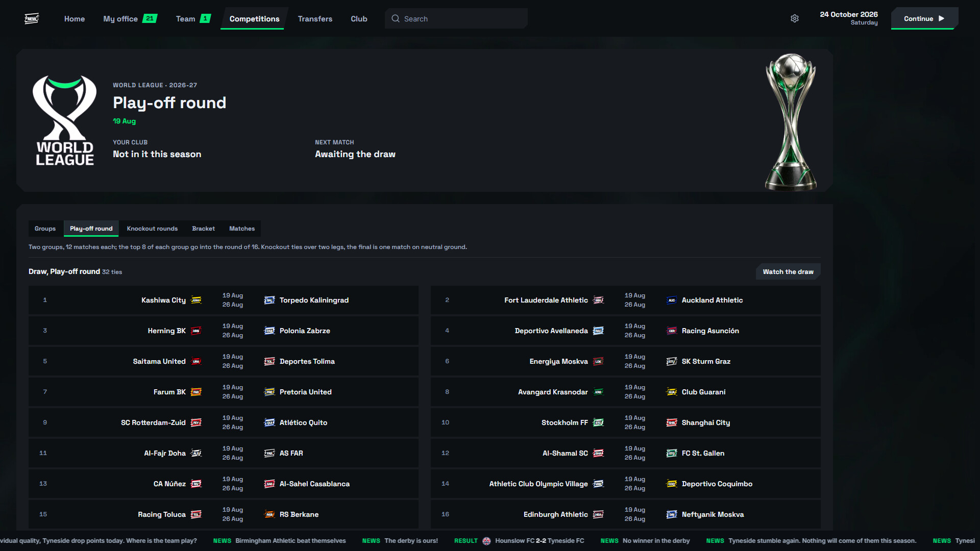Image resolution: width=980 pixels, height=551 pixels.
Task: Click Deportivo Coquimbo club badge
Action: [x=672, y=484]
